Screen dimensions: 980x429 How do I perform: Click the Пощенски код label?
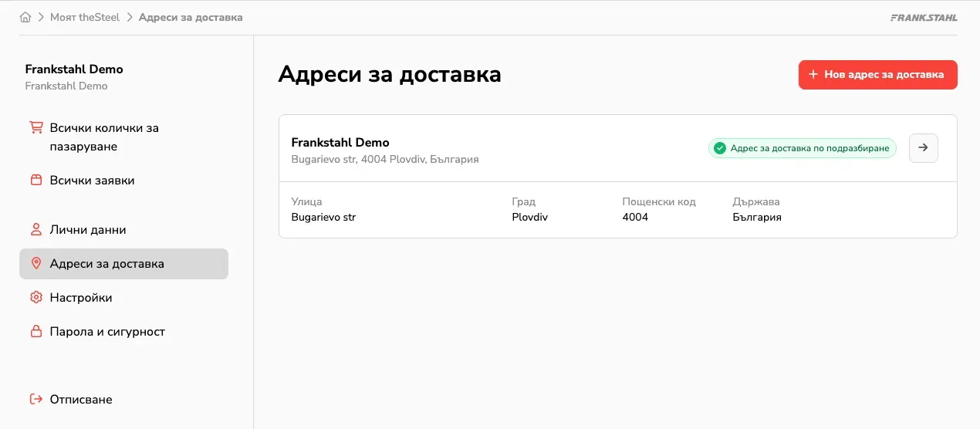659,202
